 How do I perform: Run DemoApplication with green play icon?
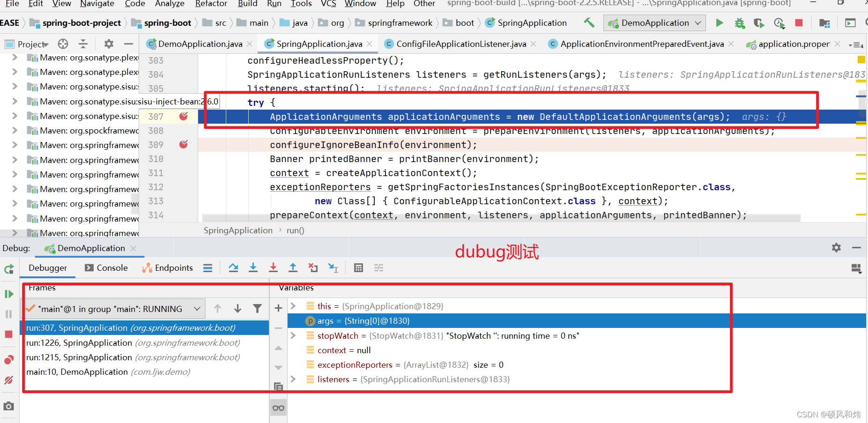point(720,22)
